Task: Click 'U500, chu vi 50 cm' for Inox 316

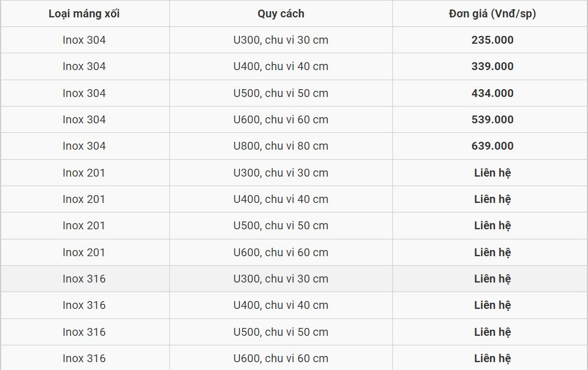Action: tap(281, 332)
